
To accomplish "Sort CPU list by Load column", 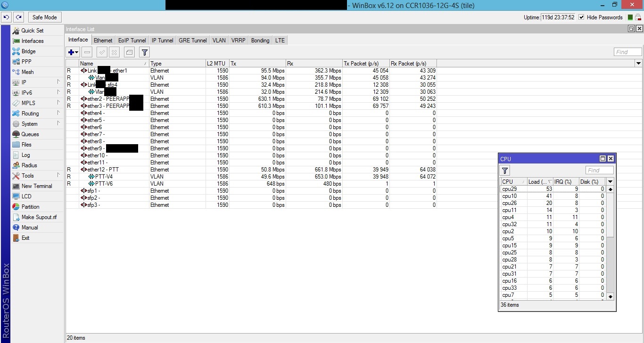I will pyautogui.click(x=540, y=182).
